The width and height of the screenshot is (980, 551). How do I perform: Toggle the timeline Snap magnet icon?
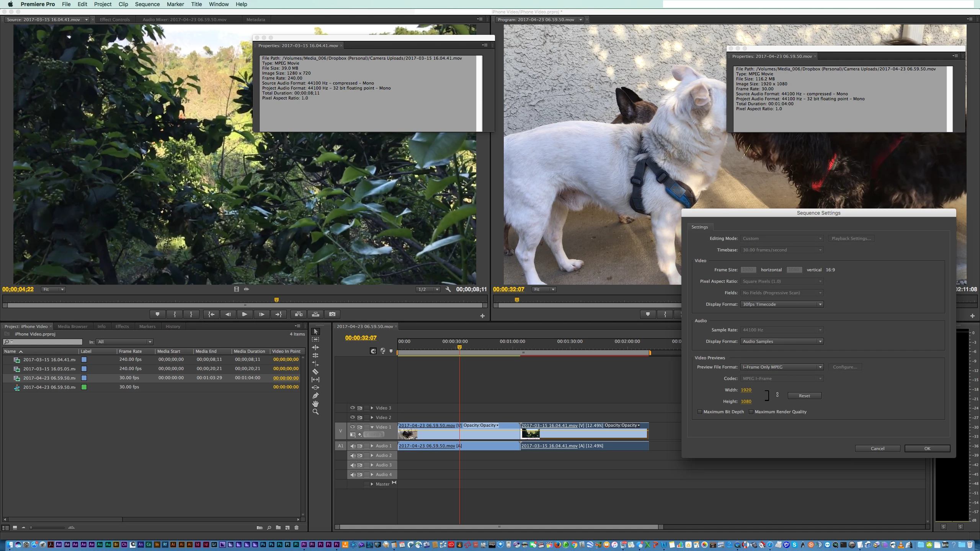tap(373, 351)
